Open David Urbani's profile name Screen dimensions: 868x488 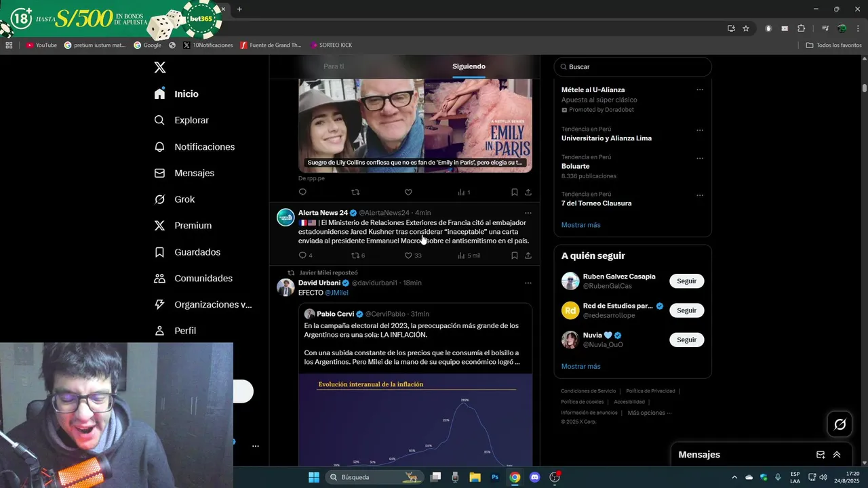(319, 283)
